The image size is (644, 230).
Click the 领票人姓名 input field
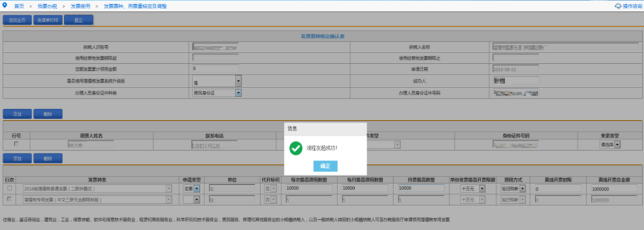[x=91, y=145]
